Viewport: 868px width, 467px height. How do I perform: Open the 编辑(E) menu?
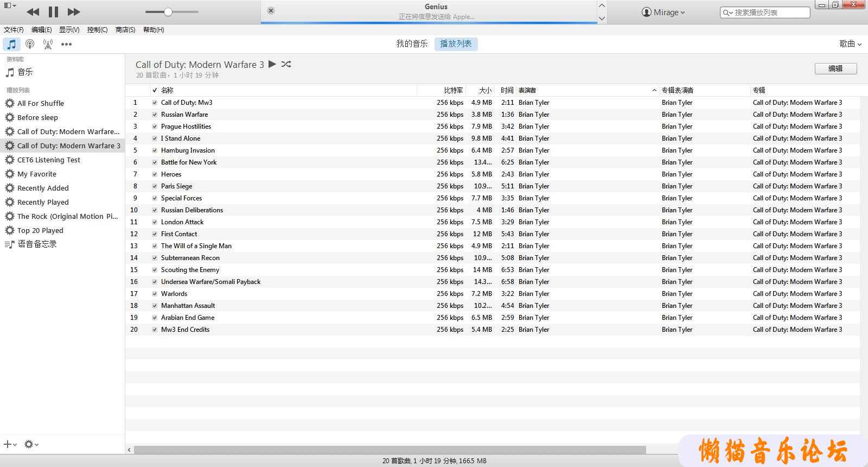[x=42, y=30]
